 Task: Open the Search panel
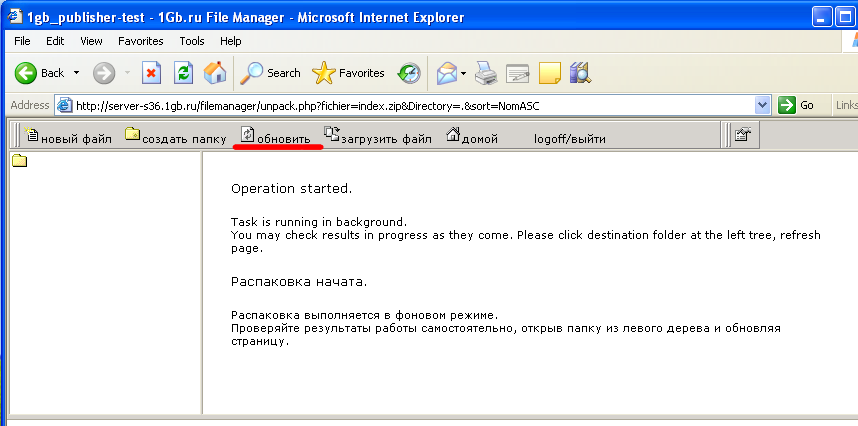[272, 73]
